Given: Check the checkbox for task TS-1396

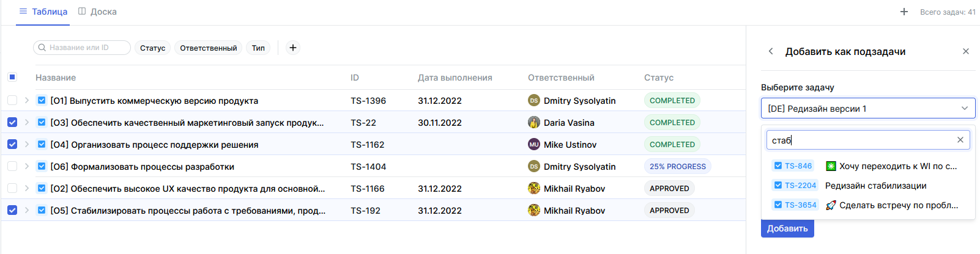Looking at the screenshot, I should click(x=12, y=100).
